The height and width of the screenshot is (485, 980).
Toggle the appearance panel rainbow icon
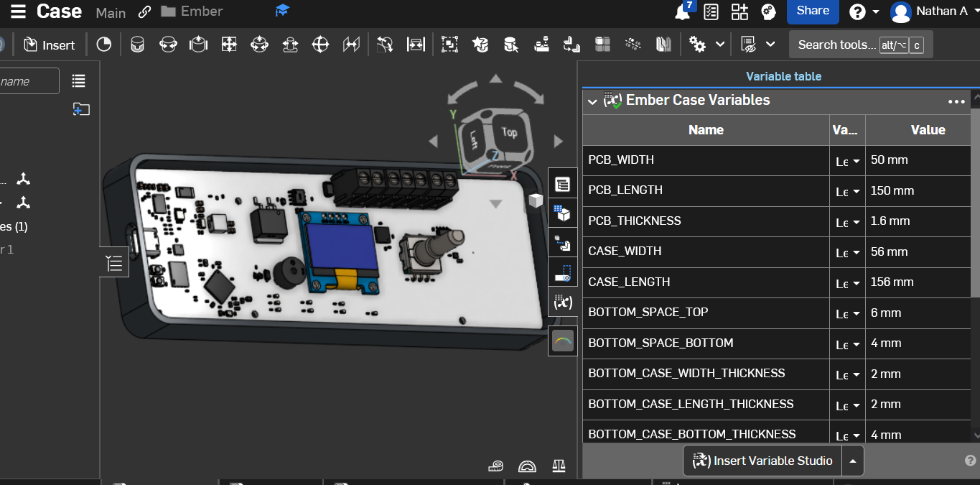(x=562, y=341)
